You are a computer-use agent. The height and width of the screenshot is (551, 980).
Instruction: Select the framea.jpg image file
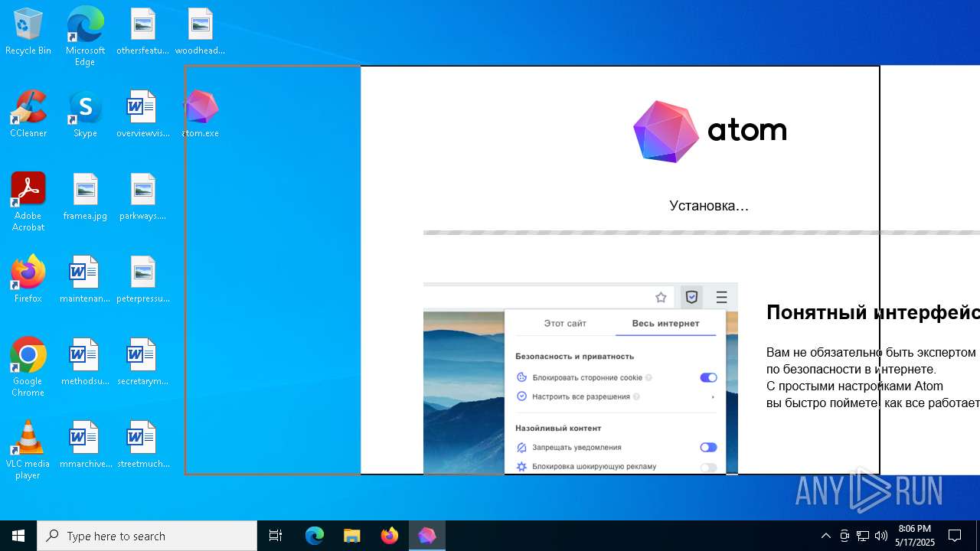(85, 197)
